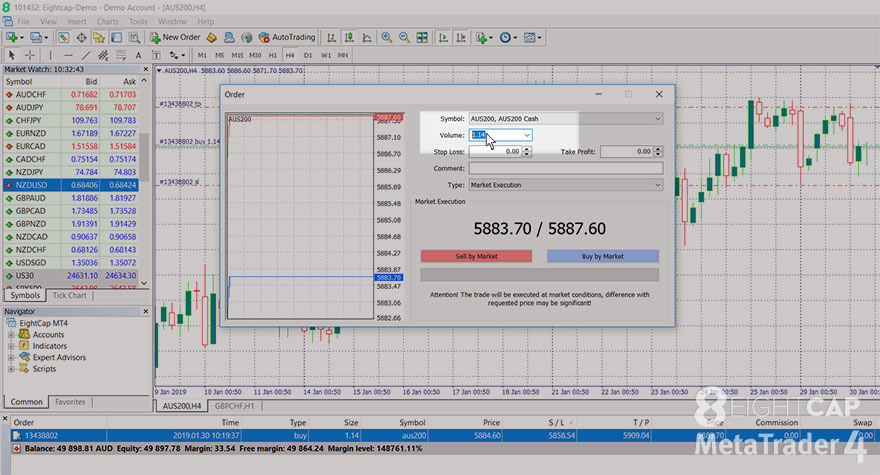
Task: Open the GBPCHF,H1 chart tab
Action: pos(234,405)
